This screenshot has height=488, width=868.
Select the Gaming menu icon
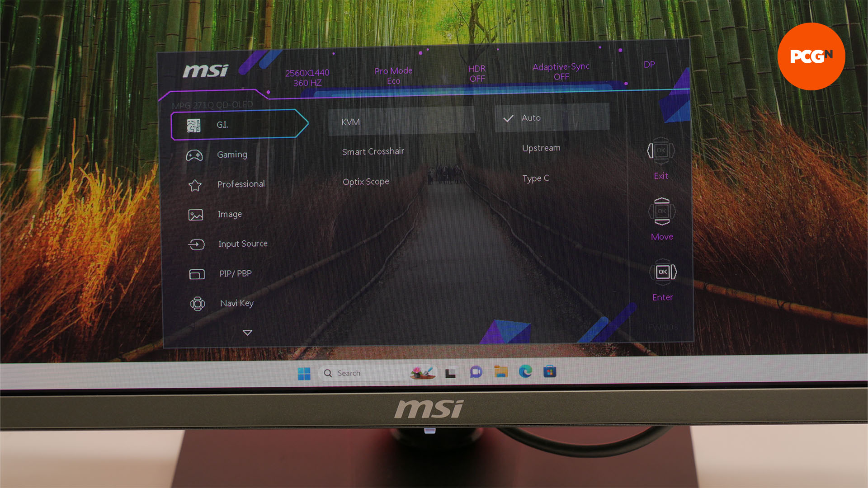195,154
